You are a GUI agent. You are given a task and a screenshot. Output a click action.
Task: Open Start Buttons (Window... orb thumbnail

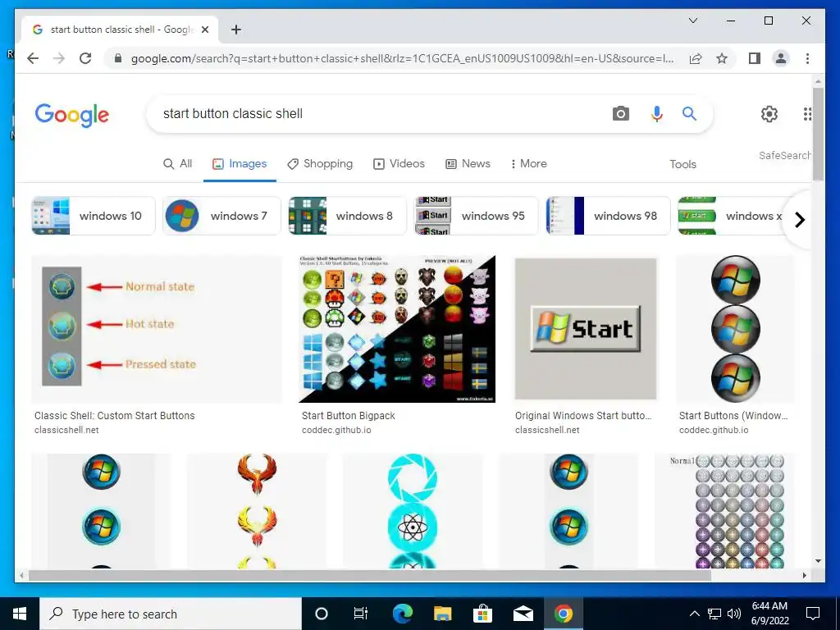point(735,329)
